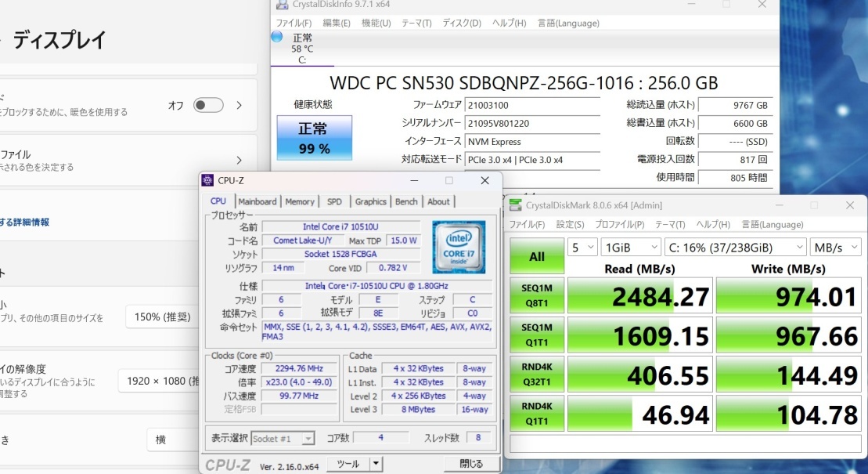Click the interface field NVM Express
The width and height of the screenshot is (868, 474).
coord(532,142)
